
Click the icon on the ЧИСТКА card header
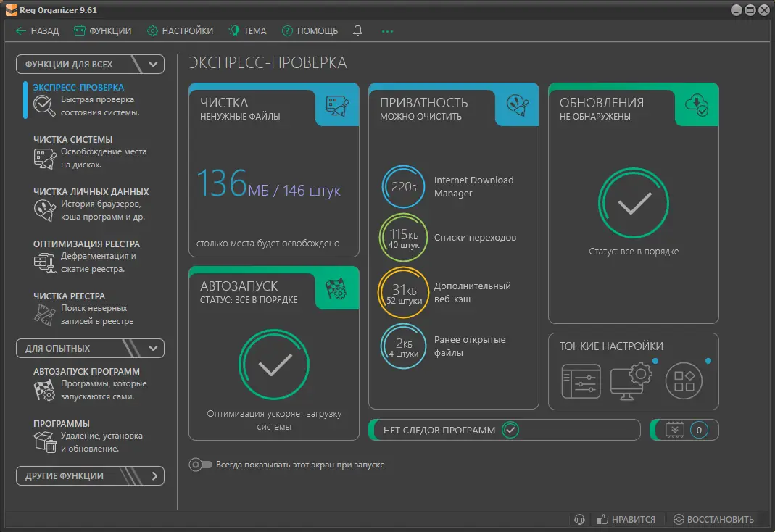click(x=337, y=106)
